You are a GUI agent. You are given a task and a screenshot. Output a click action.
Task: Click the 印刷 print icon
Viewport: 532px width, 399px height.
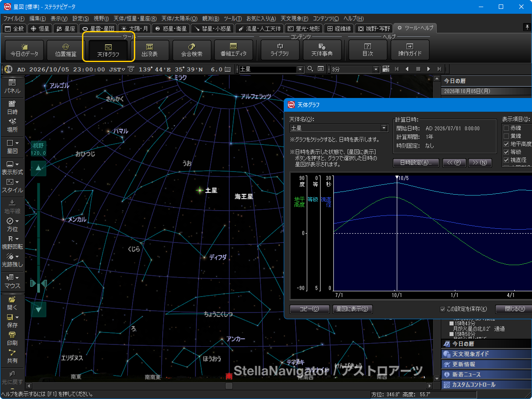(12, 338)
